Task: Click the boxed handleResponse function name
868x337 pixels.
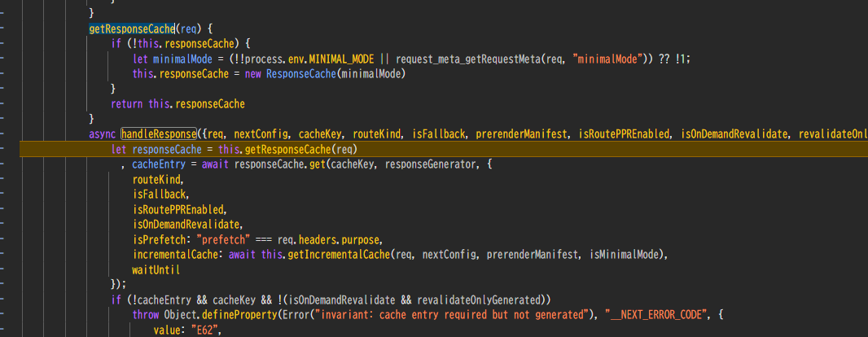Action: pos(159,133)
